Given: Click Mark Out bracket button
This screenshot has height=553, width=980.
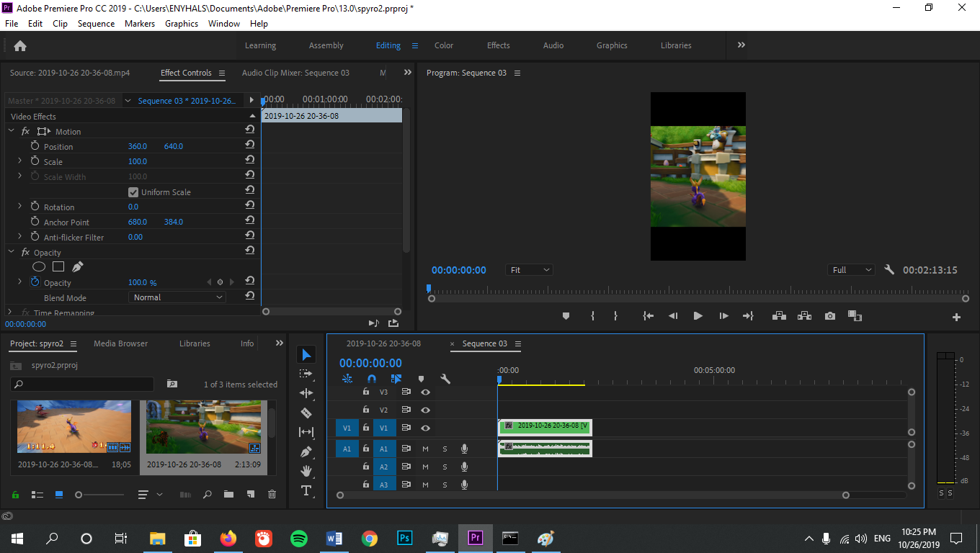Looking at the screenshot, I should pyautogui.click(x=615, y=316).
